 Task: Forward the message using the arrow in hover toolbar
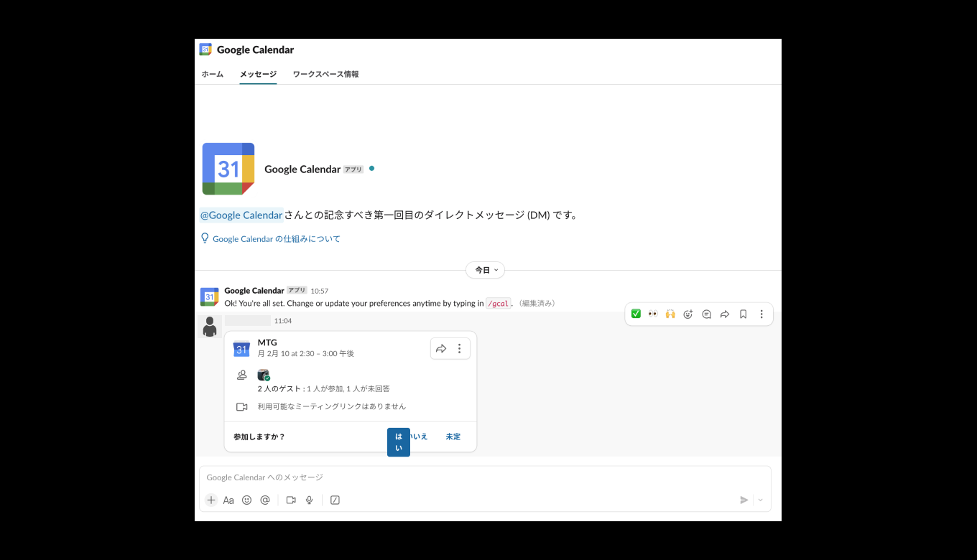tap(725, 314)
